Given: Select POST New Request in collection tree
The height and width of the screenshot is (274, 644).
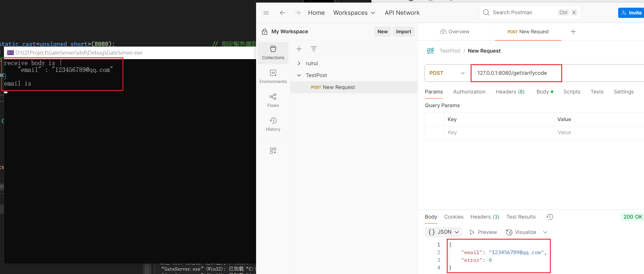Looking at the screenshot, I should pyautogui.click(x=354, y=87).
